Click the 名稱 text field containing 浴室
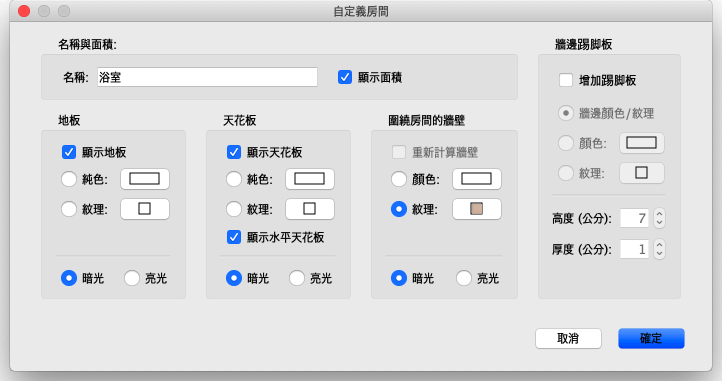This screenshot has width=722, height=381. [207, 77]
